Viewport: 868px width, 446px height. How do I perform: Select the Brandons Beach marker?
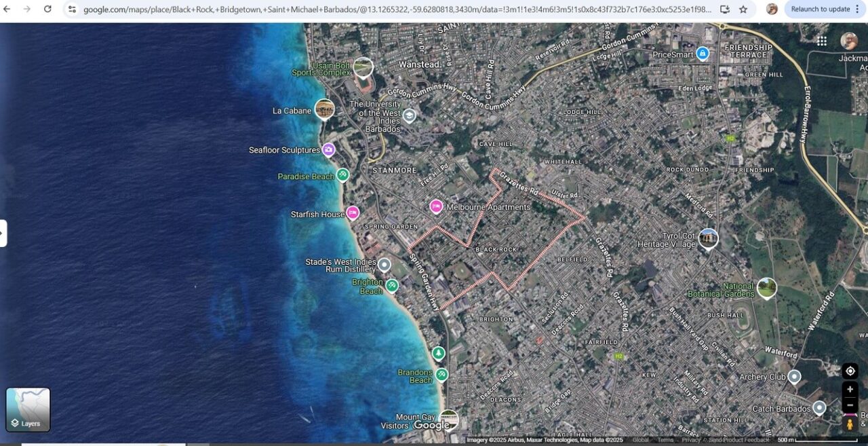442,375
